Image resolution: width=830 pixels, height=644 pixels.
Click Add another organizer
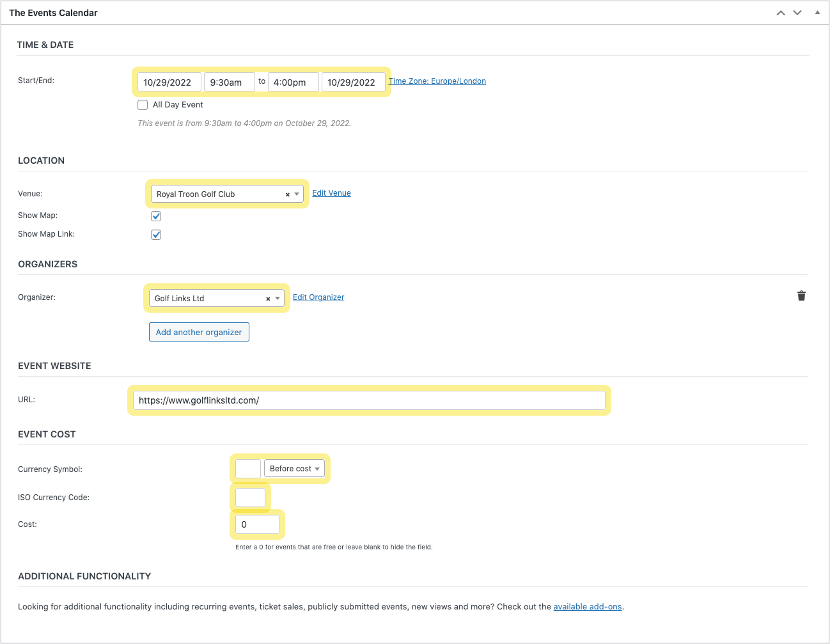[199, 332]
